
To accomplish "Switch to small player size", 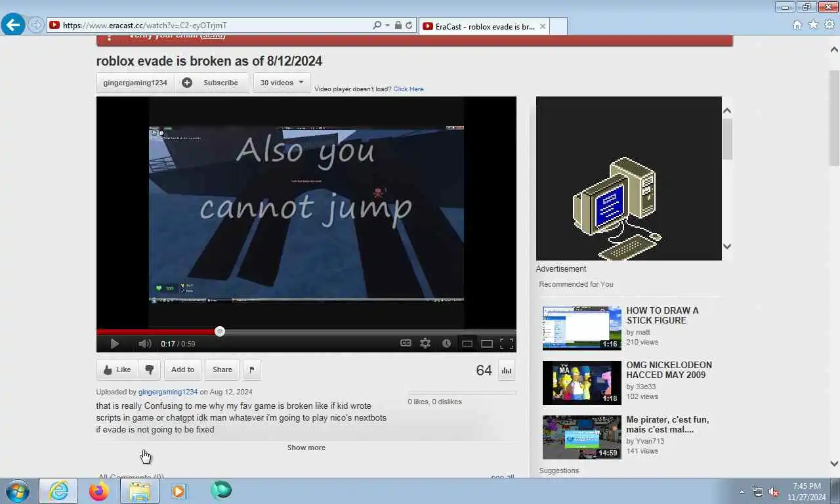I will click(467, 343).
